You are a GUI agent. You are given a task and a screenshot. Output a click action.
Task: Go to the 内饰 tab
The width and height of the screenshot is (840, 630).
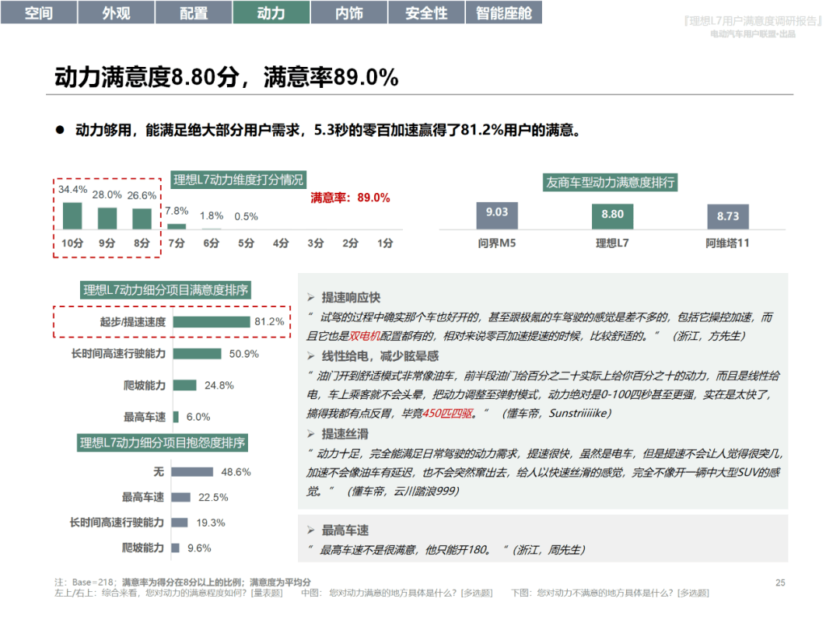click(x=348, y=12)
